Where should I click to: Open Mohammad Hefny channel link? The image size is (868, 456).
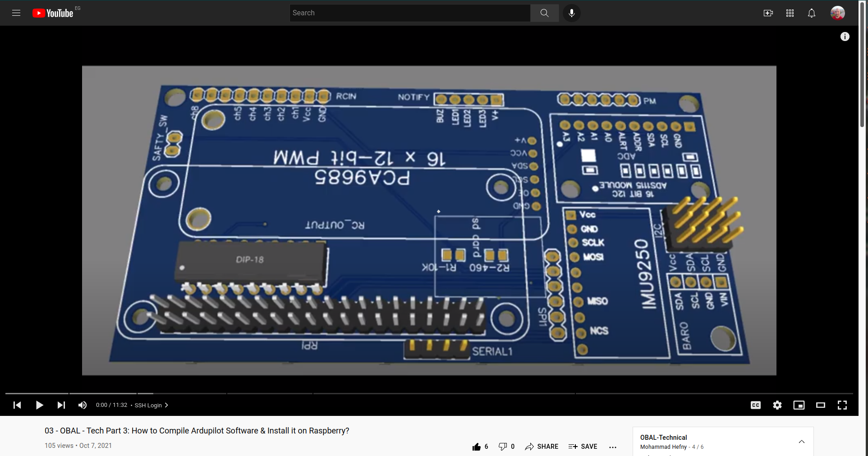[663, 447]
